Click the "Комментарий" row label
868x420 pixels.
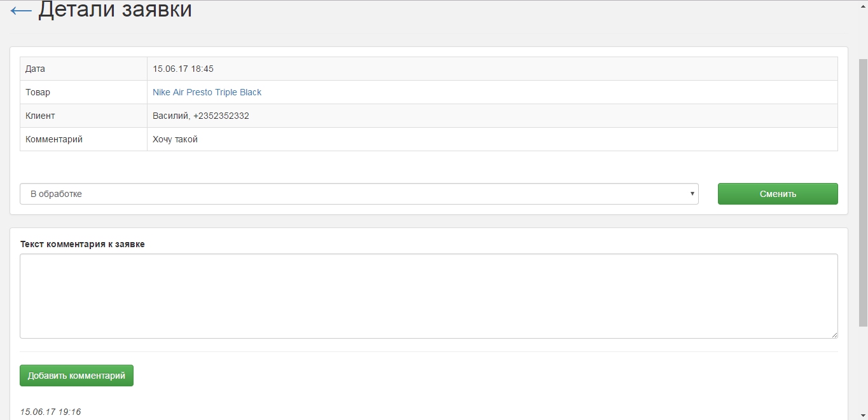[x=54, y=139]
